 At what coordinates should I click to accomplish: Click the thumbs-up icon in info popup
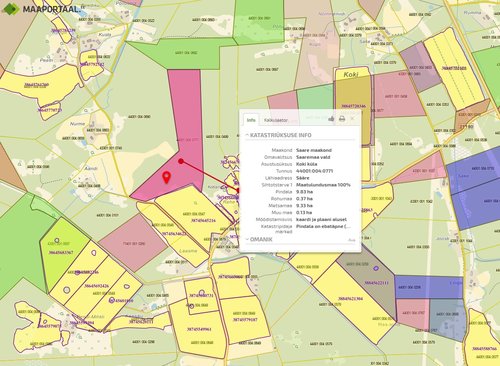[331, 119]
